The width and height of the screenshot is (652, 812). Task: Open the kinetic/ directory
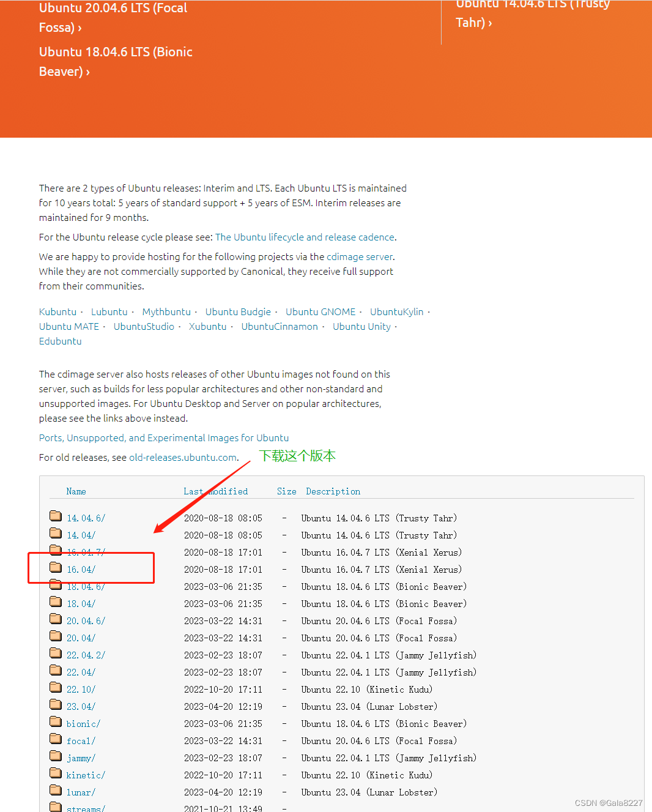pyautogui.click(x=86, y=775)
